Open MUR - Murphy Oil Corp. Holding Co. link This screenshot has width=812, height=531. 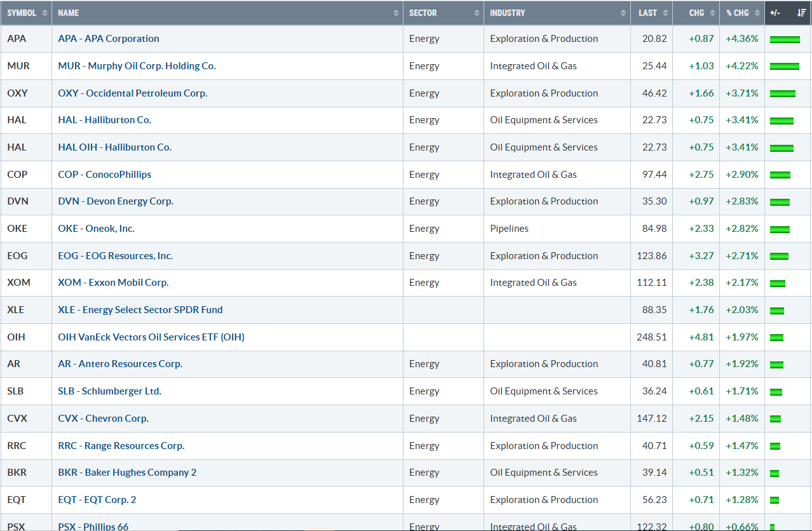(137, 66)
